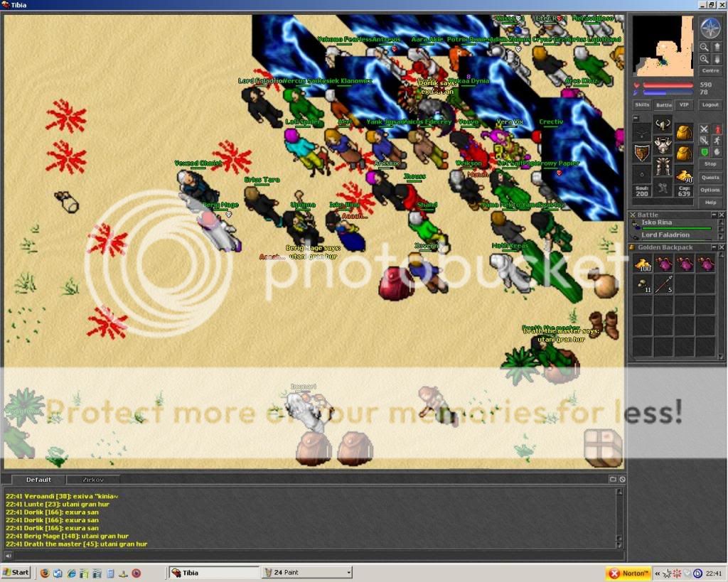
Task: Open the VIP list
Action: point(685,105)
